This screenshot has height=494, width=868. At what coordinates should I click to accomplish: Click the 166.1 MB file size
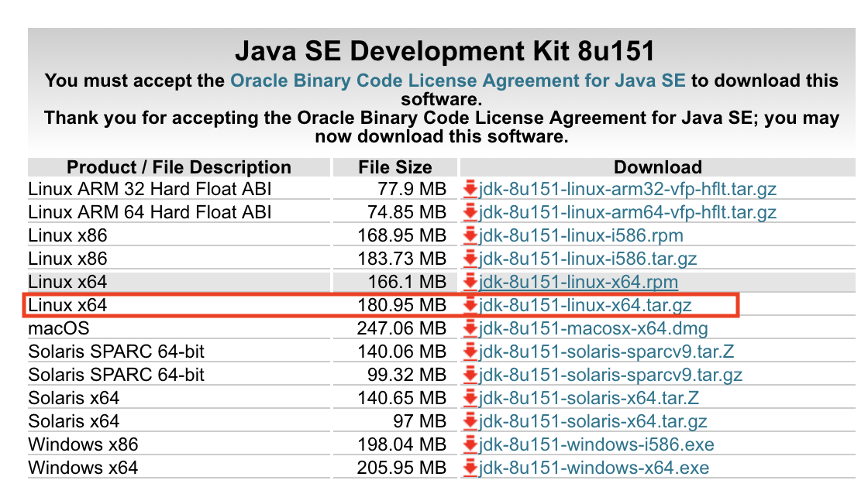click(x=407, y=282)
